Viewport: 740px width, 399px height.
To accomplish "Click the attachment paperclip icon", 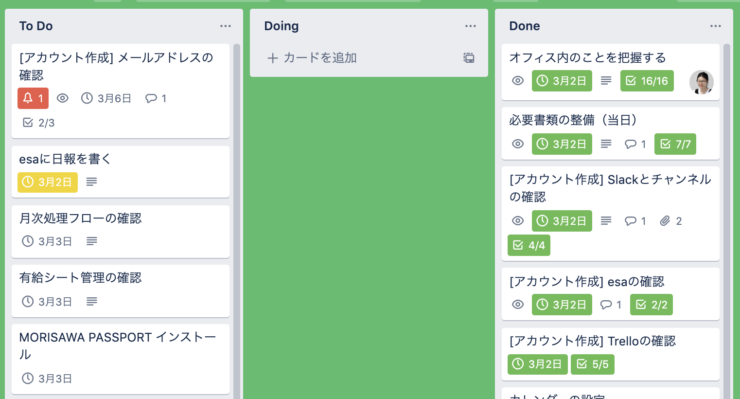I will click(x=665, y=221).
